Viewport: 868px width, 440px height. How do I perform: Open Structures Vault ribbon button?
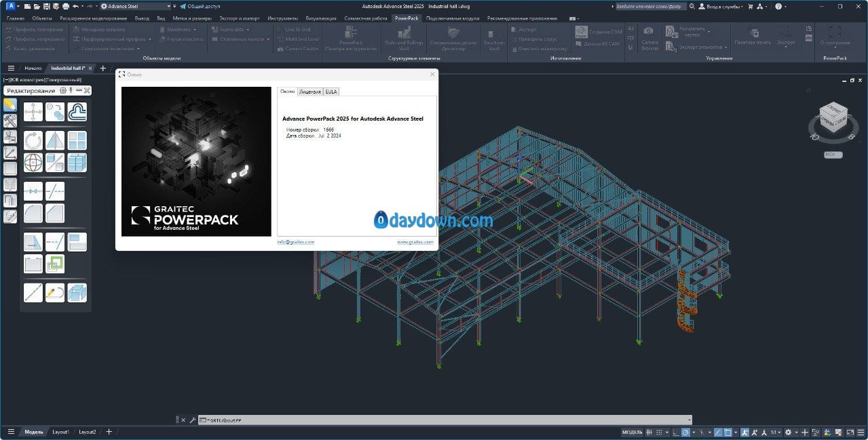494,39
